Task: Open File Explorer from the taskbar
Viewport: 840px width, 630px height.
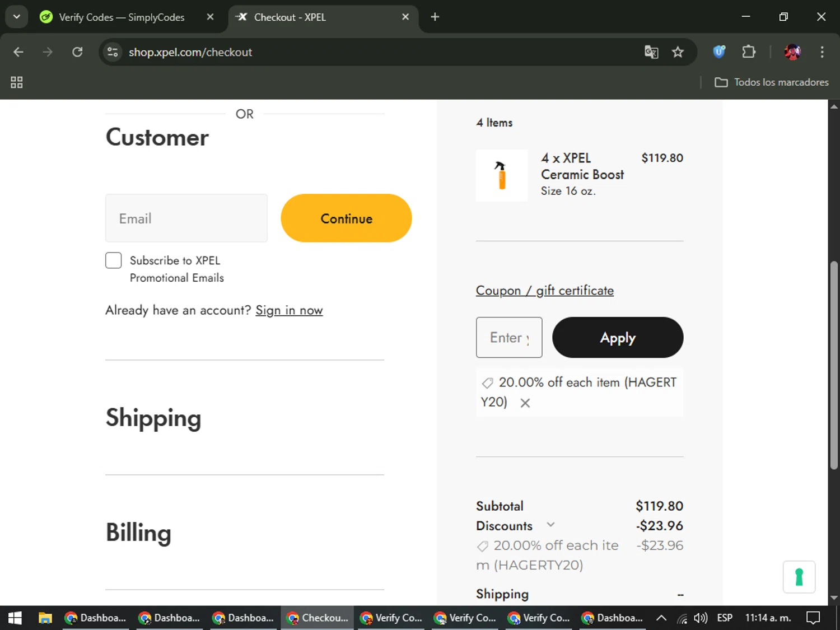Action: pyautogui.click(x=45, y=618)
